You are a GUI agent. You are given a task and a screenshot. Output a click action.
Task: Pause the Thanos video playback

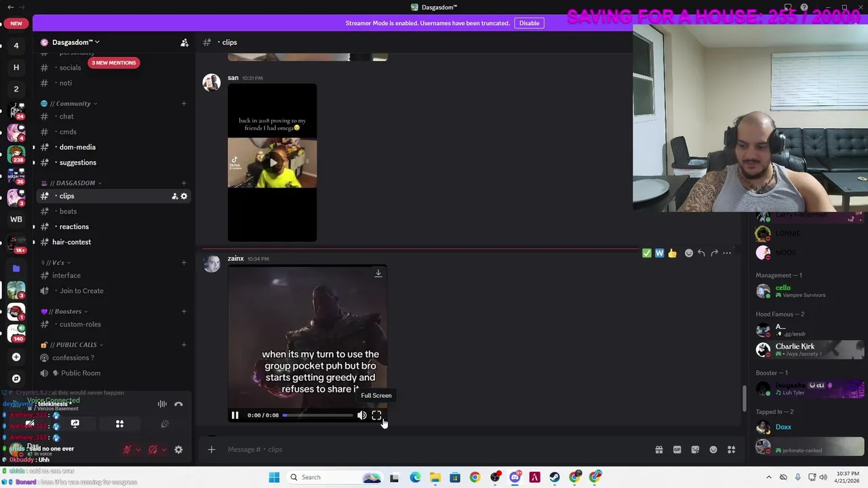[x=235, y=415]
